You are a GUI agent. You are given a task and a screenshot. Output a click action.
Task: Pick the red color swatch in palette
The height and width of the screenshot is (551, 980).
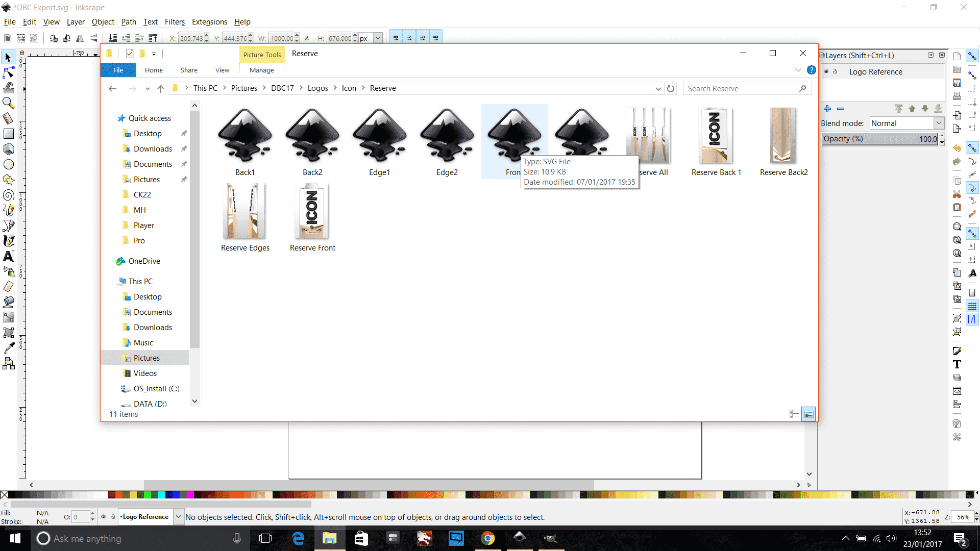click(x=118, y=495)
